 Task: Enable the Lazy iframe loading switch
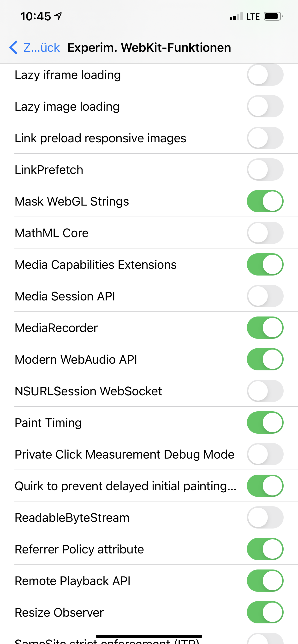click(265, 75)
